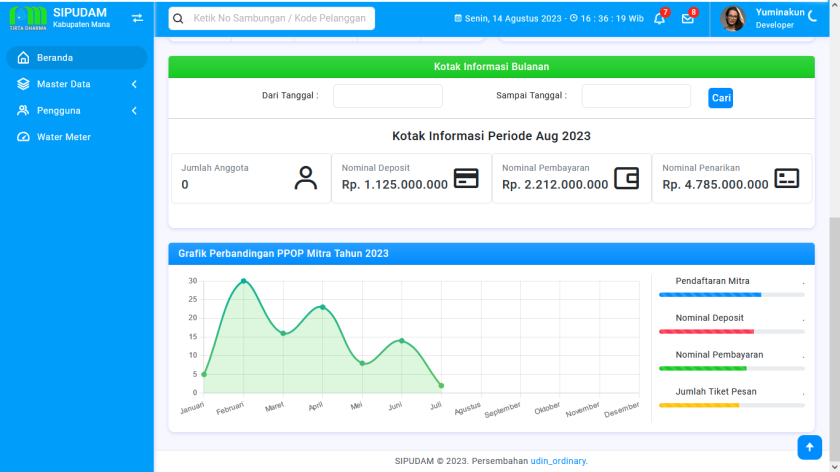Click the search magnifier icon

click(x=178, y=18)
